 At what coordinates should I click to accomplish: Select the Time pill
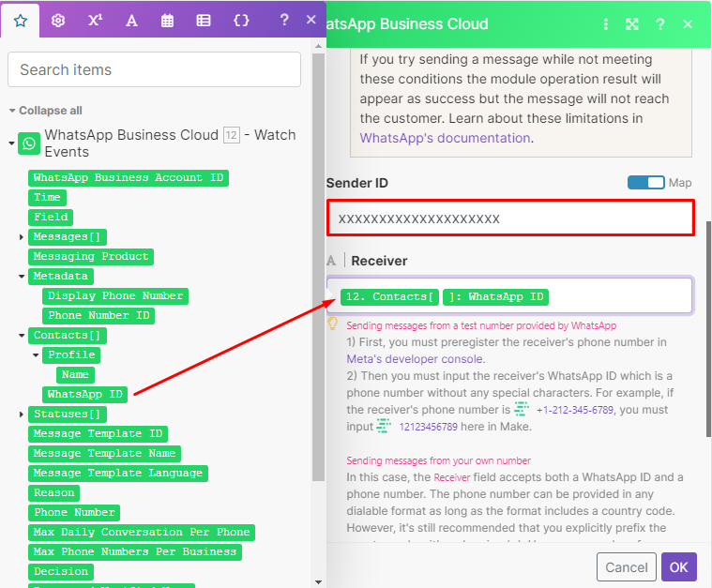click(47, 198)
